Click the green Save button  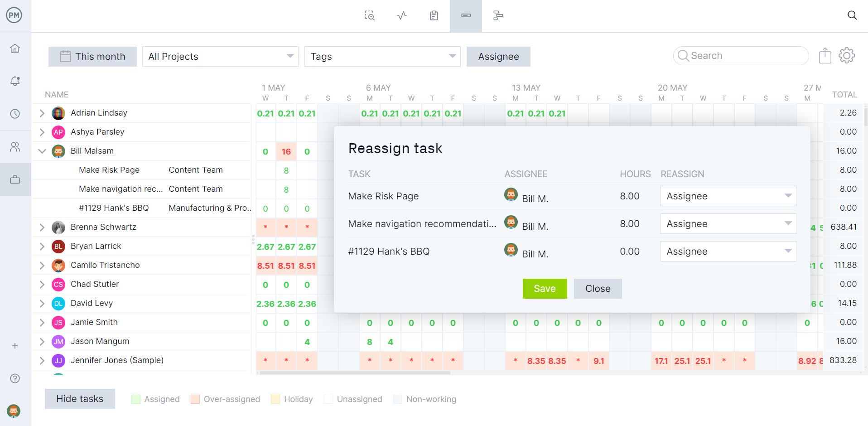pyautogui.click(x=545, y=289)
